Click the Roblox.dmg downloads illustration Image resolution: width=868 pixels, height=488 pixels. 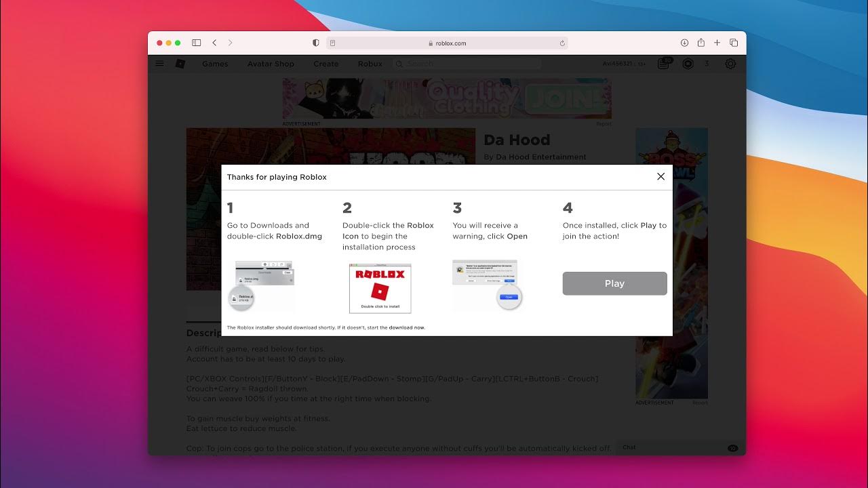click(x=260, y=285)
